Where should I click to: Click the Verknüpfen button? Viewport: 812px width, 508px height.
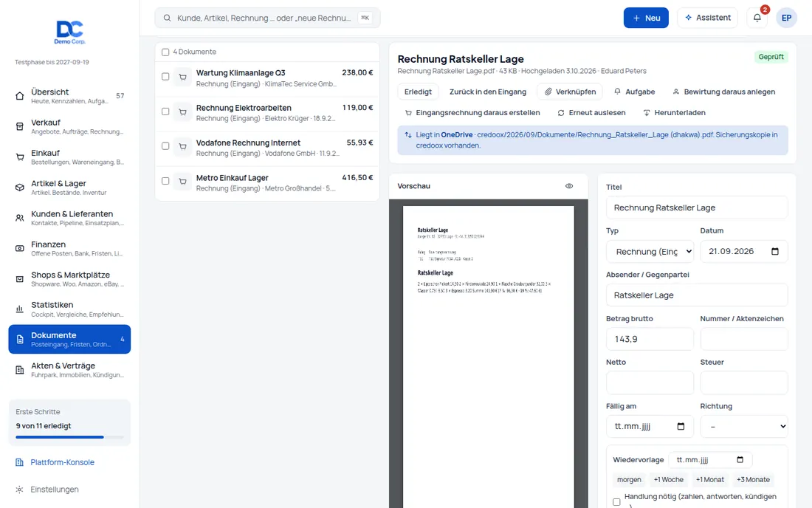coord(570,92)
